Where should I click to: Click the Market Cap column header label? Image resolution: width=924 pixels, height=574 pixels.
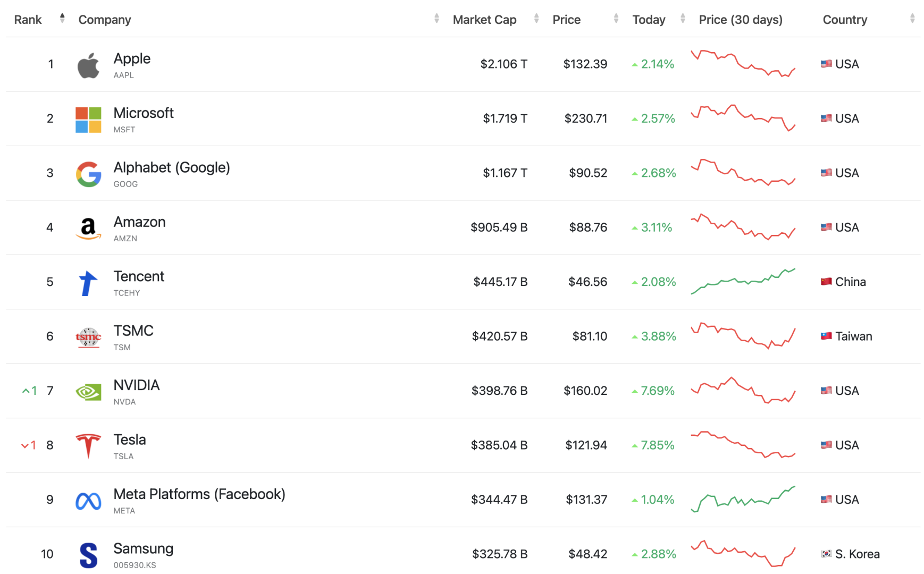(484, 20)
